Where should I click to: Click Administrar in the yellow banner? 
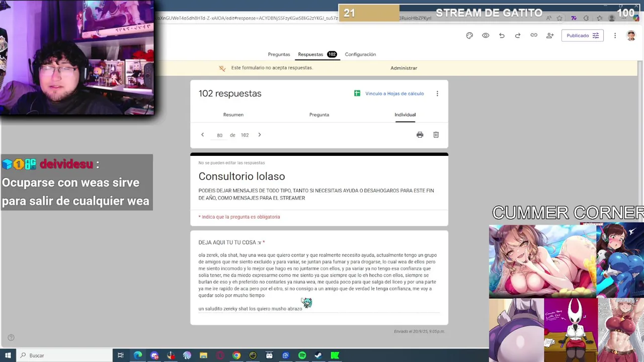tap(404, 68)
